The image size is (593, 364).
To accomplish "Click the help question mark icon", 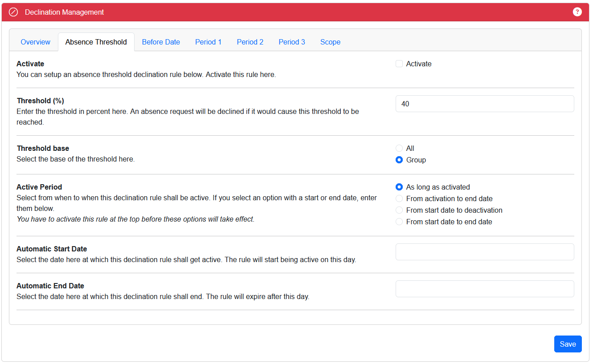I will [x=577, y=12].
